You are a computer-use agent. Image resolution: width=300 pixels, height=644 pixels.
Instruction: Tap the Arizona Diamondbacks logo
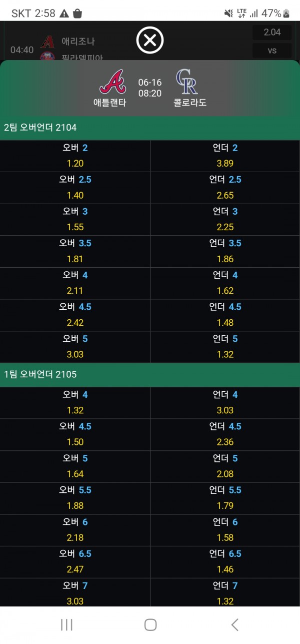pos(47,42)
